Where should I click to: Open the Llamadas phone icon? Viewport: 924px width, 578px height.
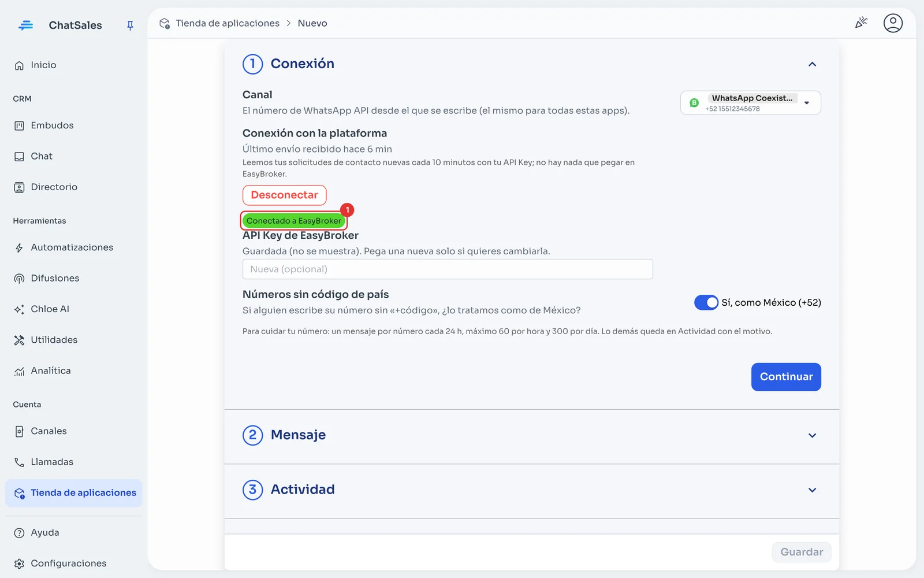pos(19,462)
